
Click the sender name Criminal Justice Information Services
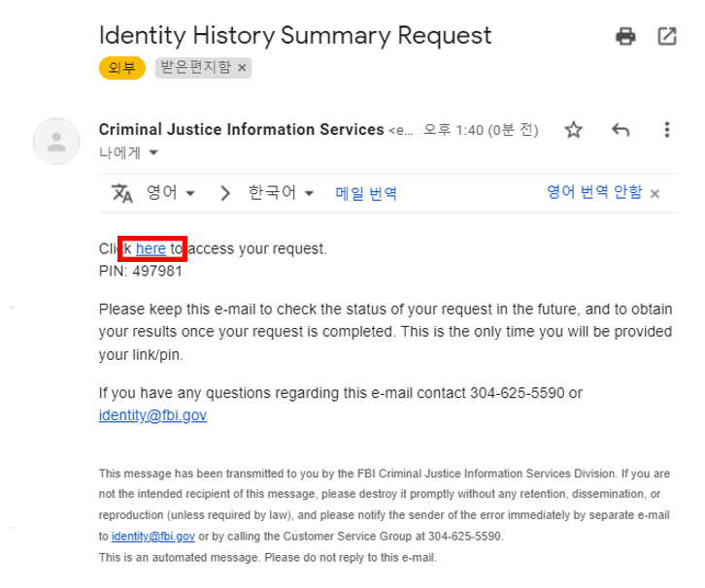pyautogui.click(x=242, y=129)
